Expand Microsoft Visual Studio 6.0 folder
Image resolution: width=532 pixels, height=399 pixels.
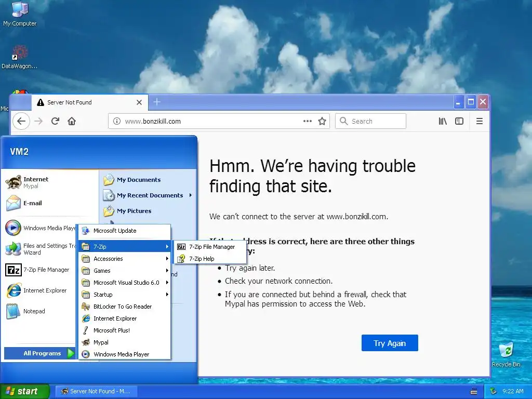(x=125, y=283)
